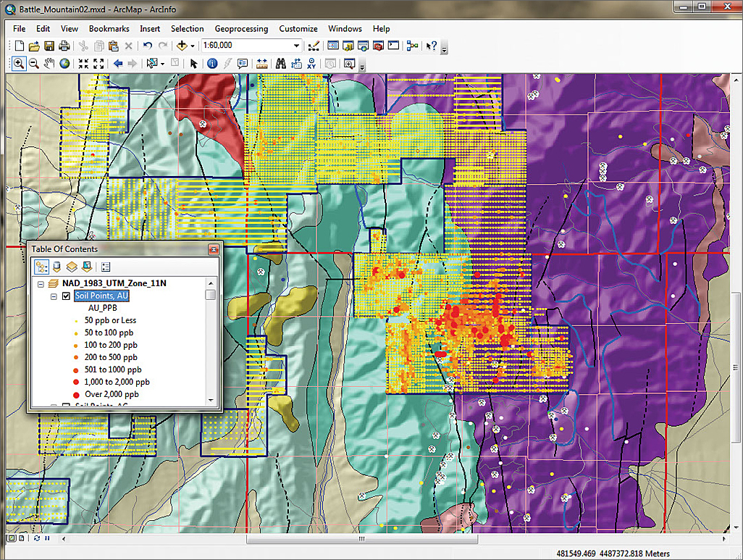The width and height of the screenshot is (743, 560).
Task: Click the Full Extent globe icon
Action: tap(65, 64)
